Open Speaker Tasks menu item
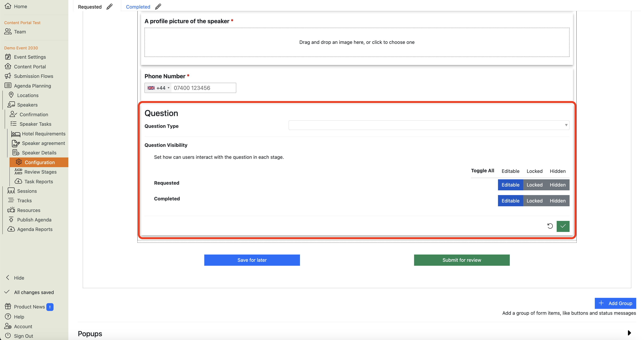 35,124
